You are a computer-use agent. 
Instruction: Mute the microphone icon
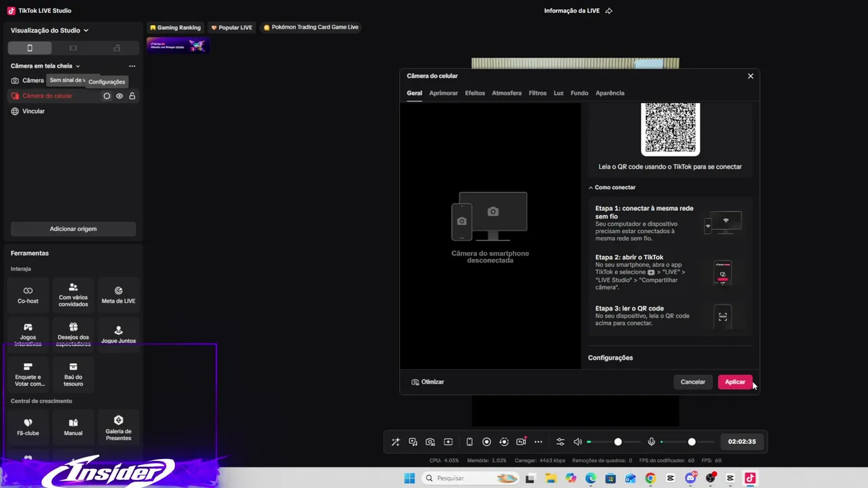tap(652, 442)
